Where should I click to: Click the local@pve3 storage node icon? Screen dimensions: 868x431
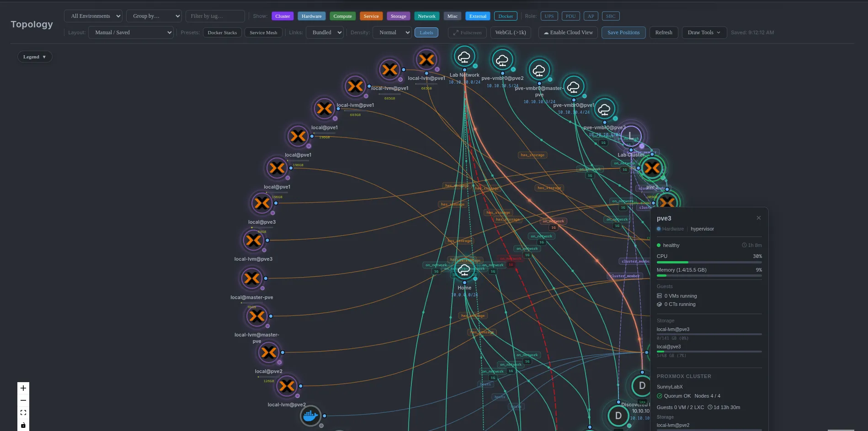point(262,203)
